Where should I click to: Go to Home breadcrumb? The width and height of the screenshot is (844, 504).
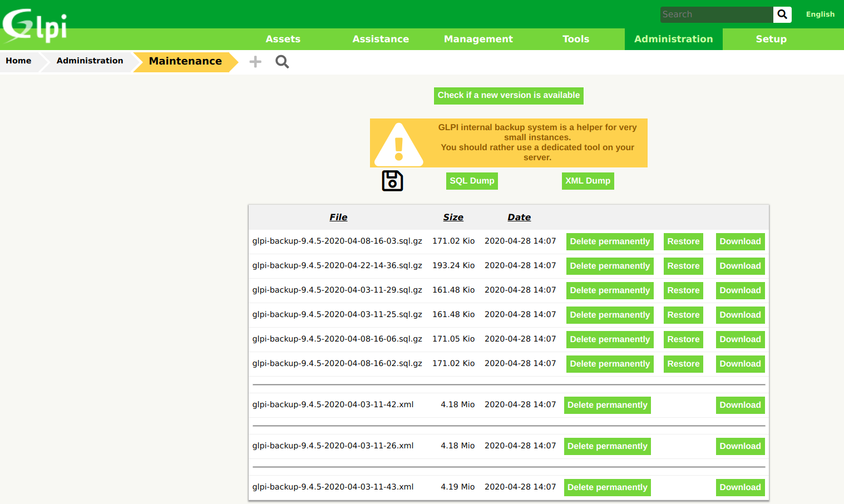coord(18,61)
